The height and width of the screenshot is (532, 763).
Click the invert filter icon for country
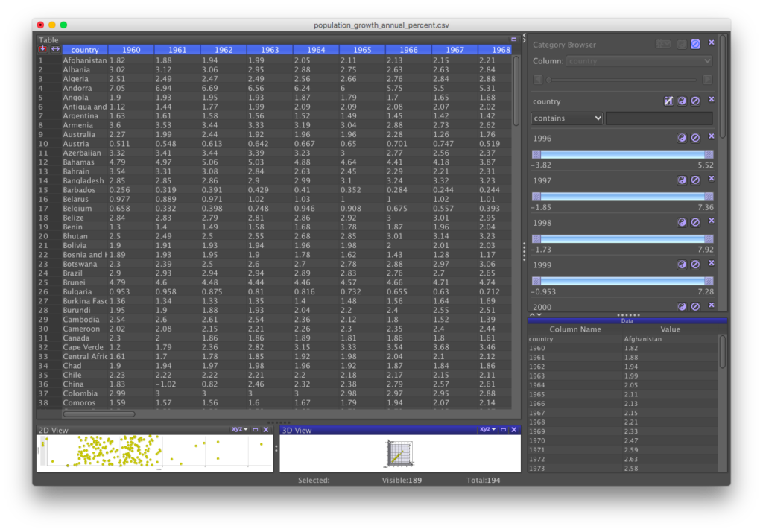point(683,99)
